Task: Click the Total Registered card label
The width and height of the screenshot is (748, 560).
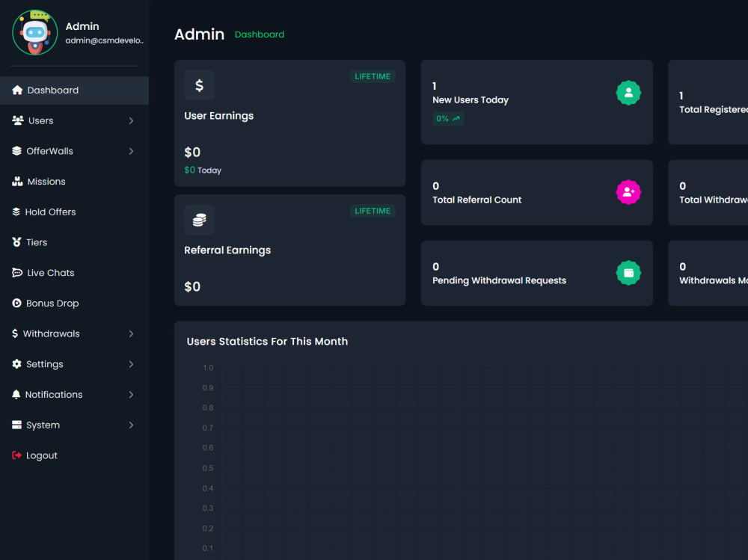Action: coord(714,110)
